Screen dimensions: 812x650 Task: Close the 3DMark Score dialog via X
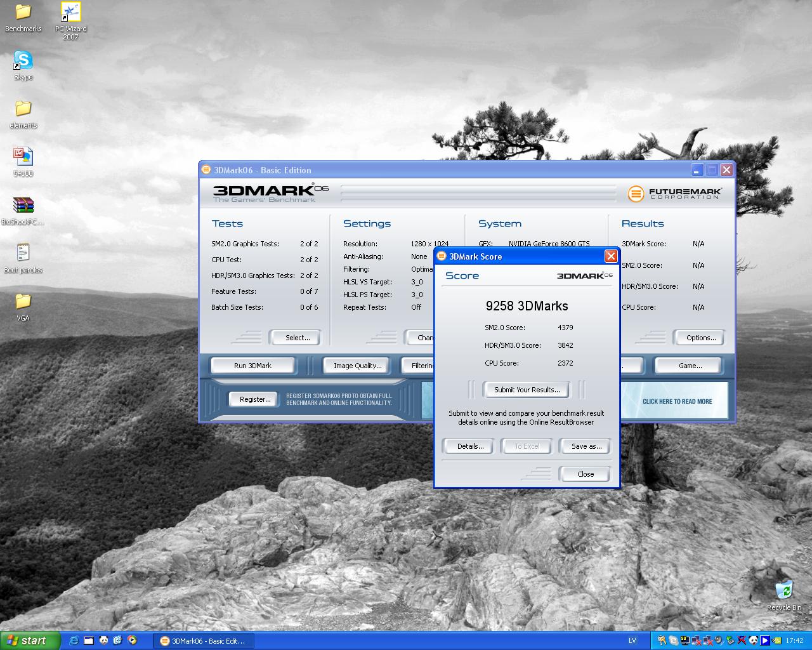611,256
